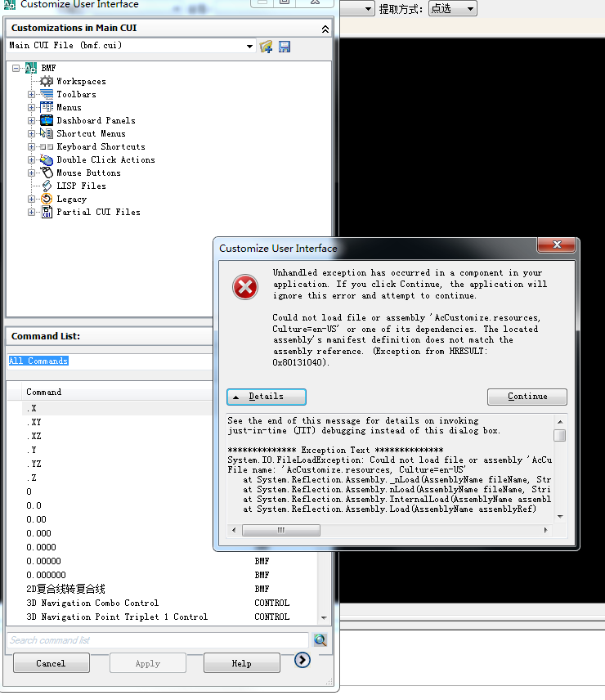This screenshot has width=605, height=700.
Task: Click the Mouse Buttons icon
Action: (47, 173)
